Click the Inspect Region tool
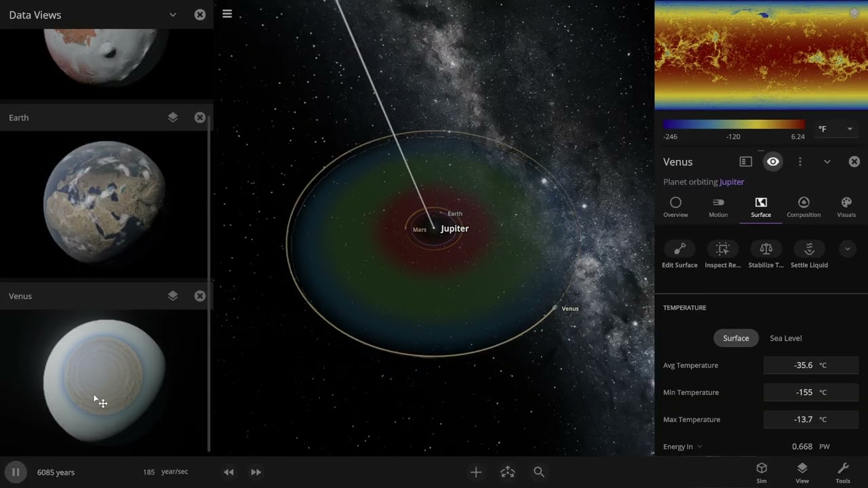The width and height of the screenshot is (868, 488). click(723, 255)
